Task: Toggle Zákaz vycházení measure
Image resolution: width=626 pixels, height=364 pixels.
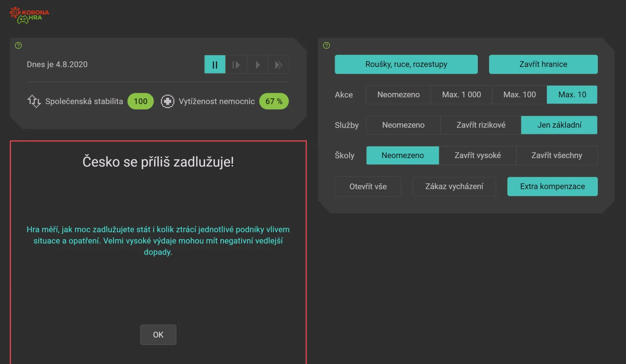Action: pyautogui.click(x=454, y=186)
